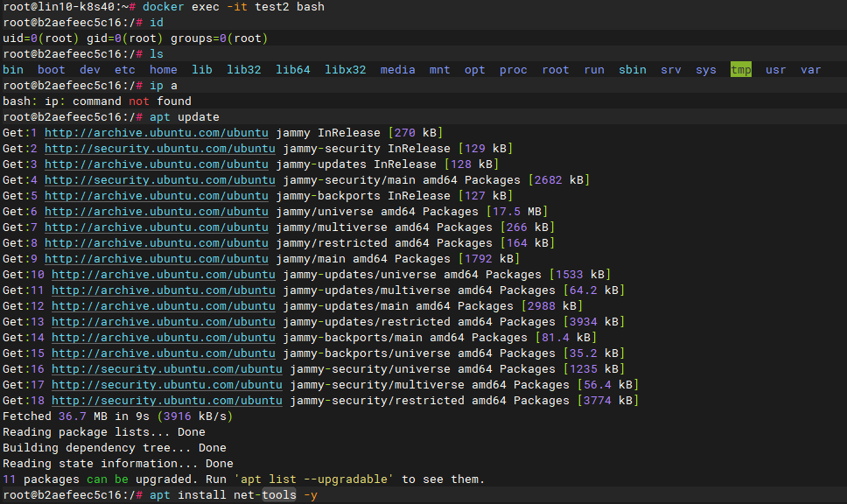This screenshot has width=847, height=504.
Task: Open the security link on Get:4 line
Action: [x=160, y=180]
